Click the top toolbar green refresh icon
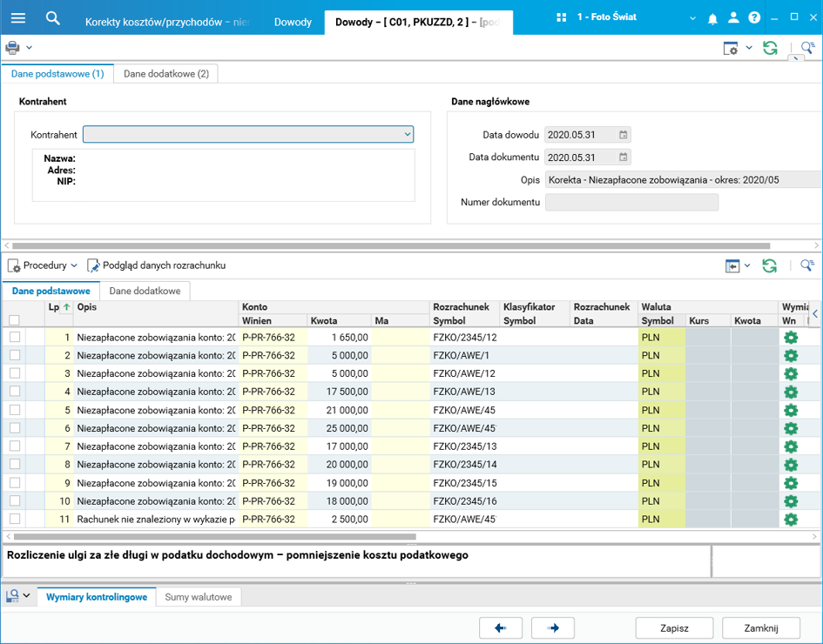 click(x=770, y=48)
